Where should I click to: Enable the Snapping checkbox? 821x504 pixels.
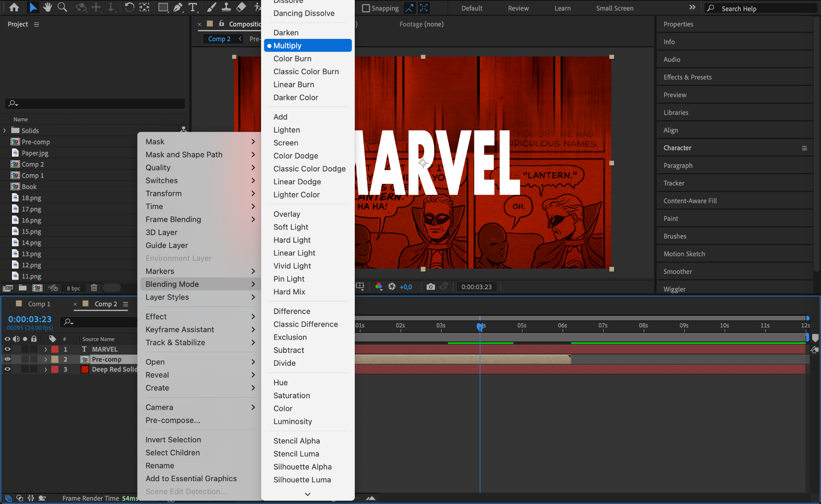coord(366,8)
